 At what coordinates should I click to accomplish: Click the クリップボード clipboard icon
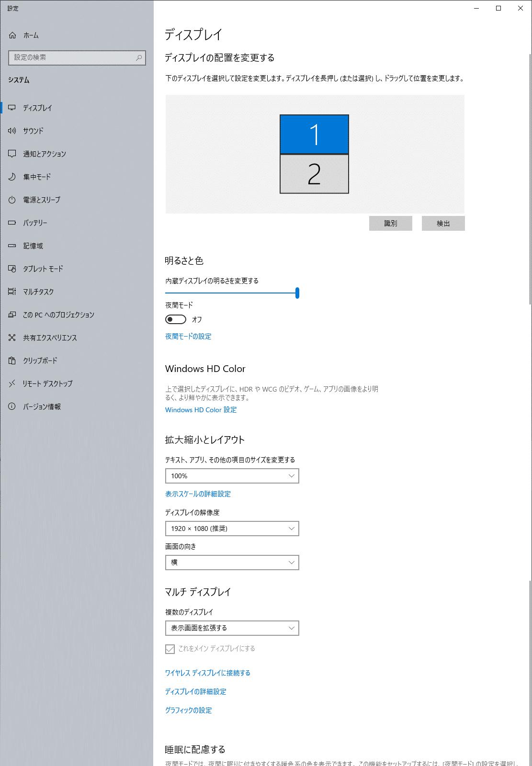(x=12, y=360)
